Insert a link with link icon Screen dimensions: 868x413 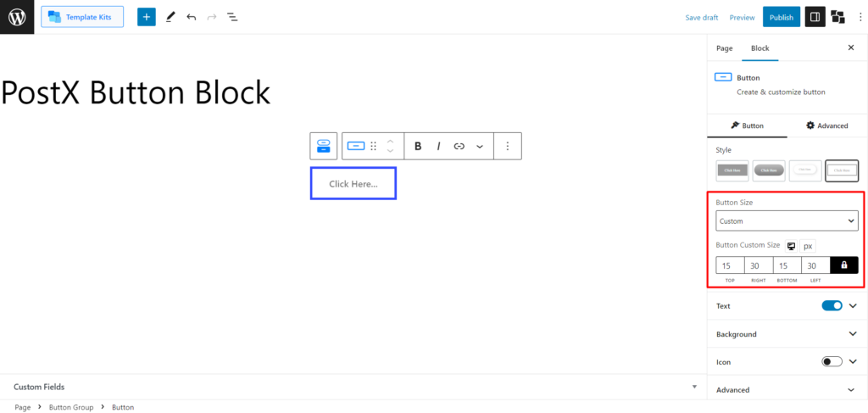click(x=459, y=146)
